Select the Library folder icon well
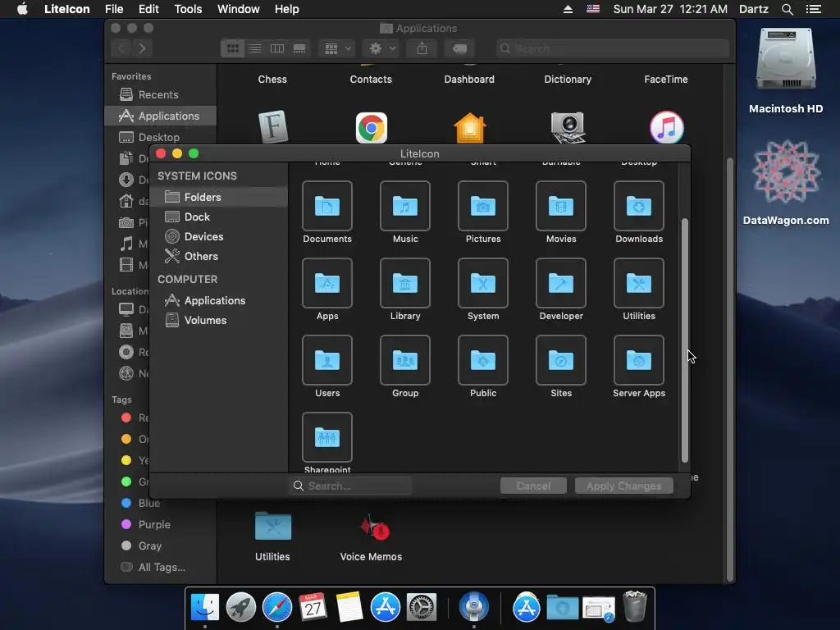The image size is (840, 630). point(405,283)
